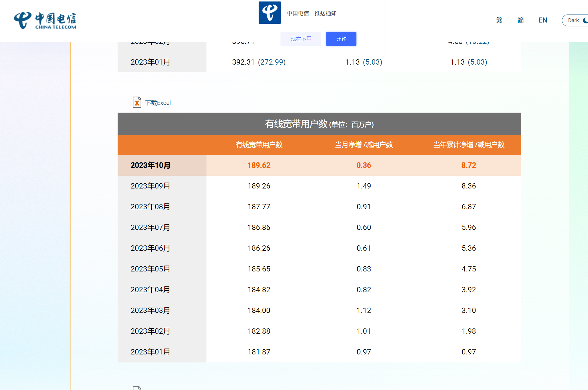Screen dimensions: 588x390
Task: Switch language to EN
Action: pos(543,20)
